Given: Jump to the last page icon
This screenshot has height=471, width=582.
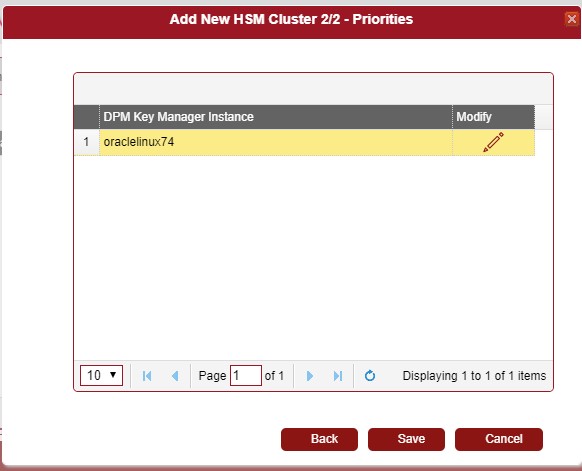Looking at the screenshot, I should [x=338, y=376].
